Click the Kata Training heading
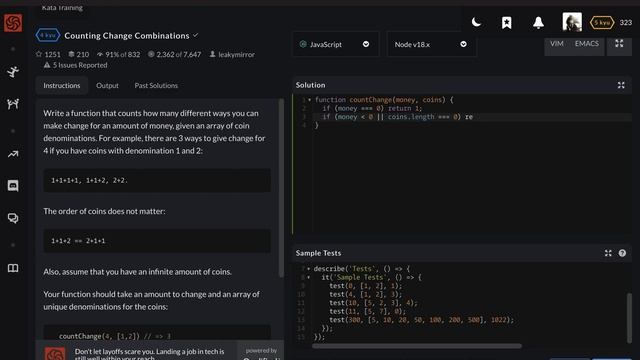 pyautogui.click(x=62, y=7)
